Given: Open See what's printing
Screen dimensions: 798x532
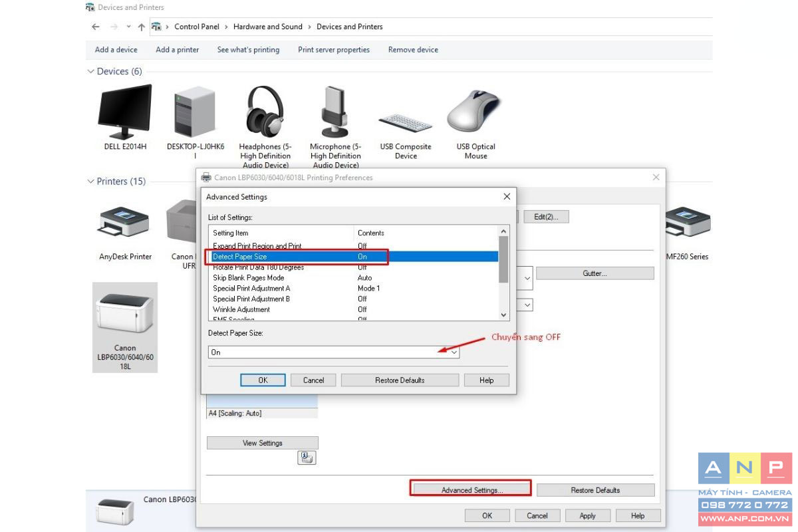Looking at the screenshot, I should pyautogui.click(x=248, y=50).
